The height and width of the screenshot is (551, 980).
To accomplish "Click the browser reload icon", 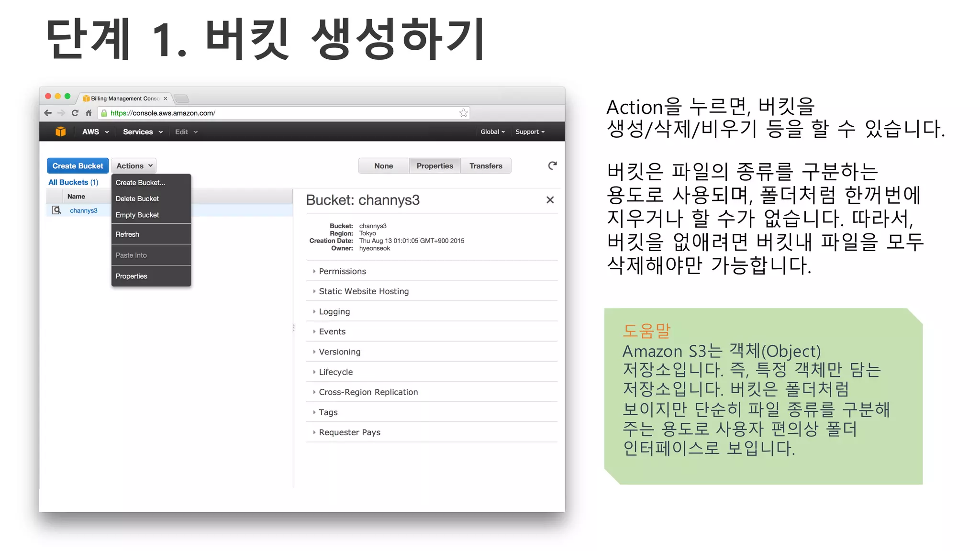I will (x=75, y=113).
